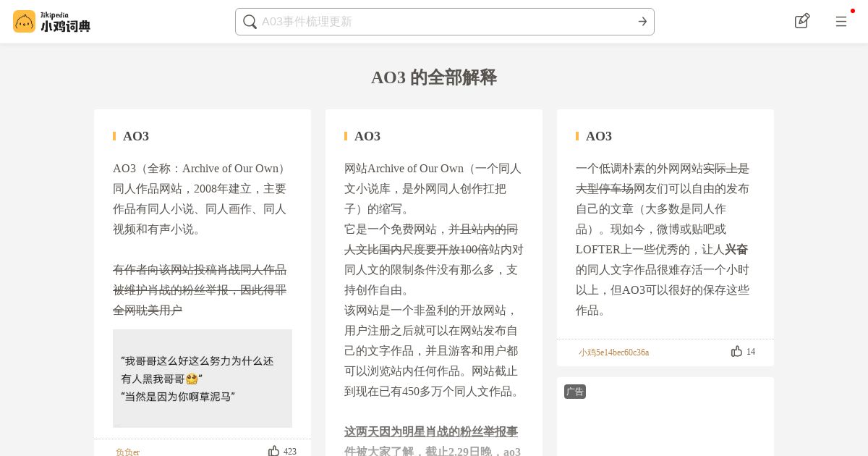The width and height of the screenshot is (868, 456).
Task: Open the third AO3 entry title
Action: pos(599,136)
